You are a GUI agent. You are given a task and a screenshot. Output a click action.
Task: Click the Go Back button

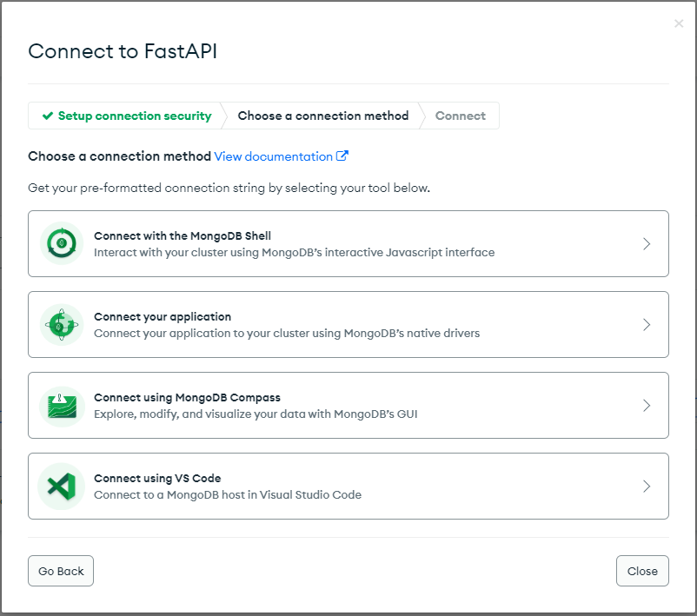(61, 571)
